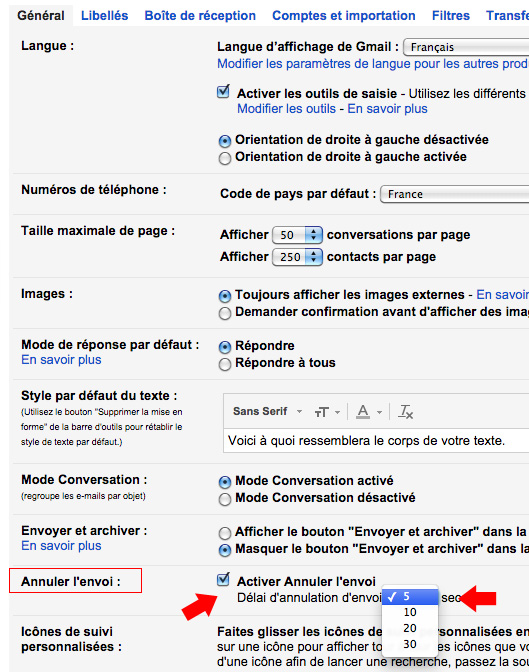
Task: Select the Répondre à tous option
Action: click(x=225, y=364)
